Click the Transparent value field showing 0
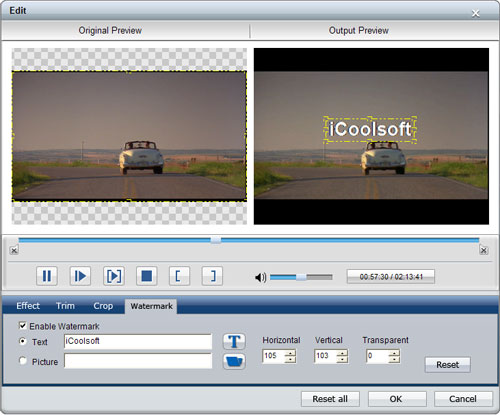 pos(377,356)
